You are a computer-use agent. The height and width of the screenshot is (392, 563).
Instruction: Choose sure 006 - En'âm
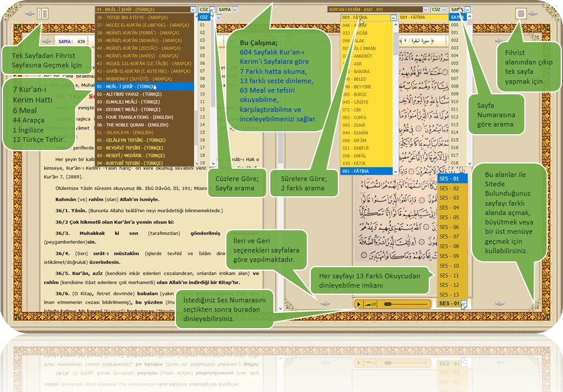click(367, 141)
